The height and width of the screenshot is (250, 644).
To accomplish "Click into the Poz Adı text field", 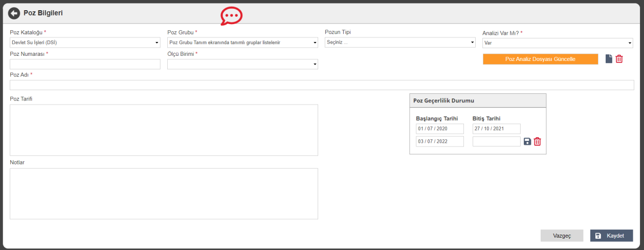I will click(x=322, y=85).
